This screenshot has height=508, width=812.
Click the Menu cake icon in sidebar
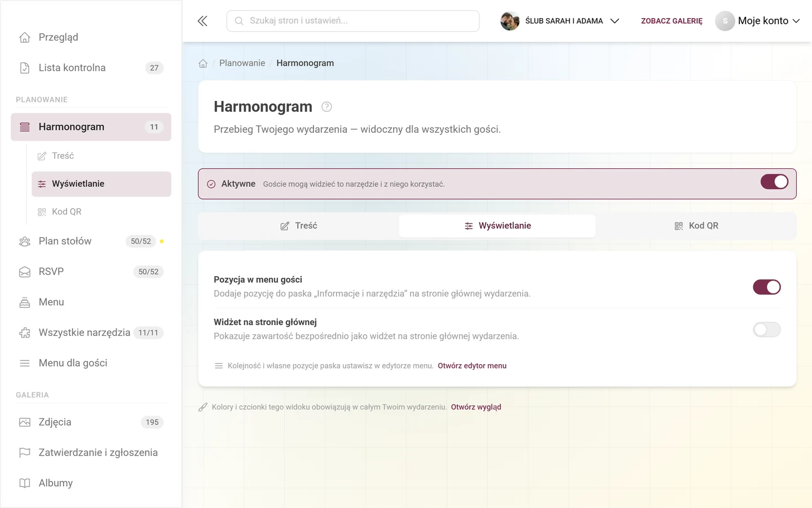25,302
